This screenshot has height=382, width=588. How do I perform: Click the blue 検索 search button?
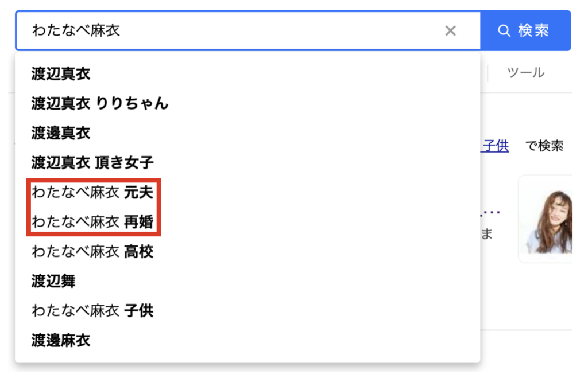[x=525, y=31]
